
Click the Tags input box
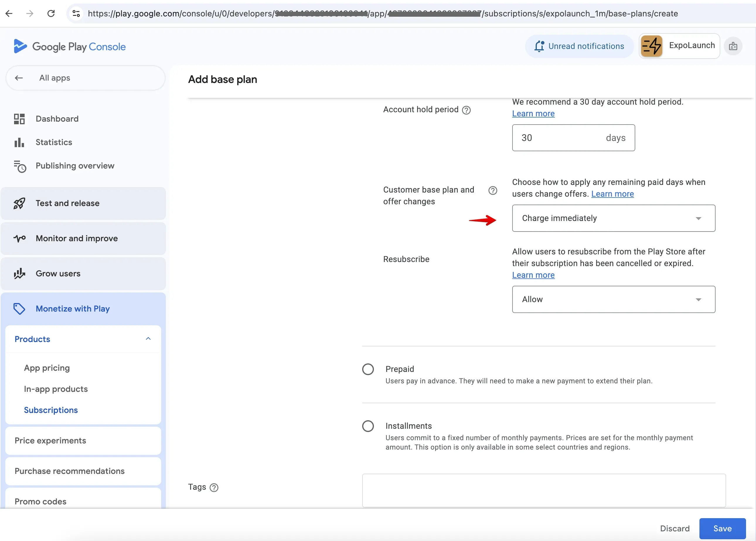[544, 490]
